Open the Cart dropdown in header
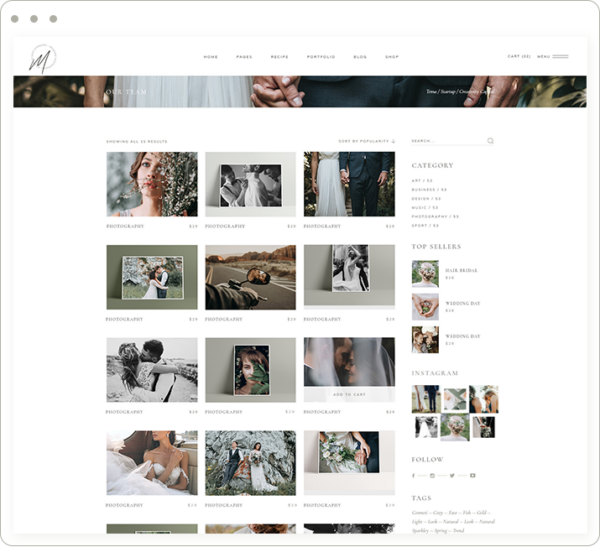The image size is (600, 547). pyautogui.click(x=519, y=57)
